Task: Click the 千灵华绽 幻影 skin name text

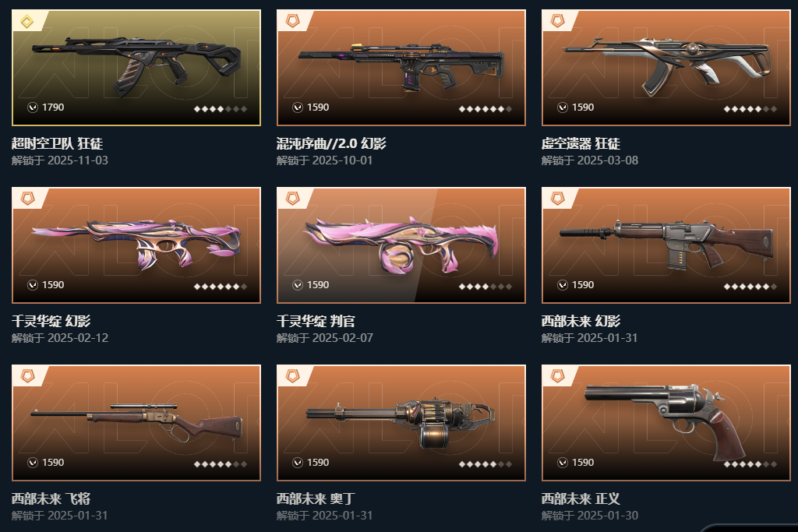Action: click(x=51, y=321)
